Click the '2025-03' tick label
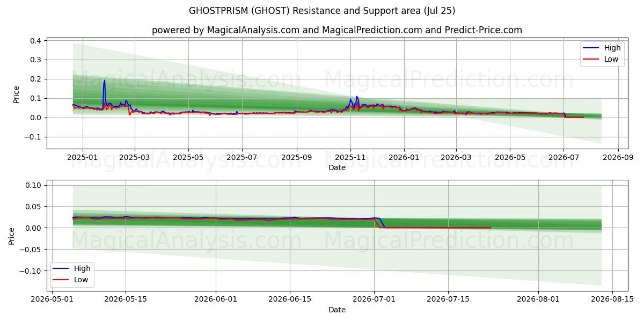This screenshot has height=322, width=644. pyautogui.click(x=134, y=158)
